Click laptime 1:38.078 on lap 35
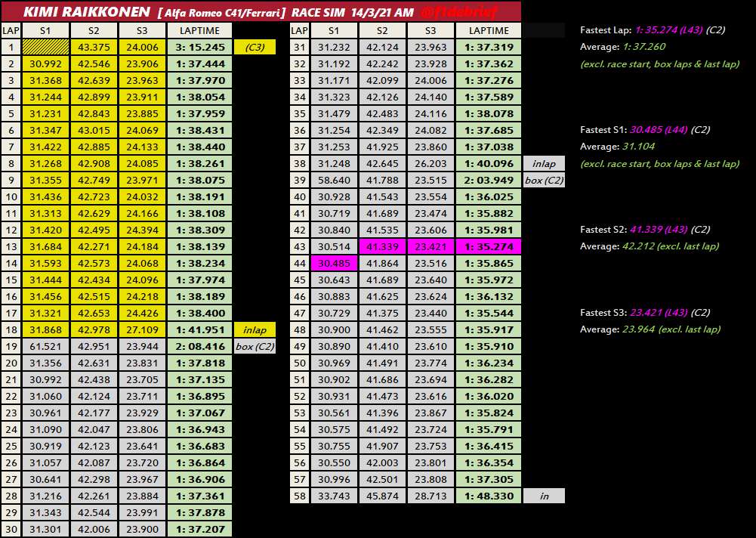 pos(489,114)
